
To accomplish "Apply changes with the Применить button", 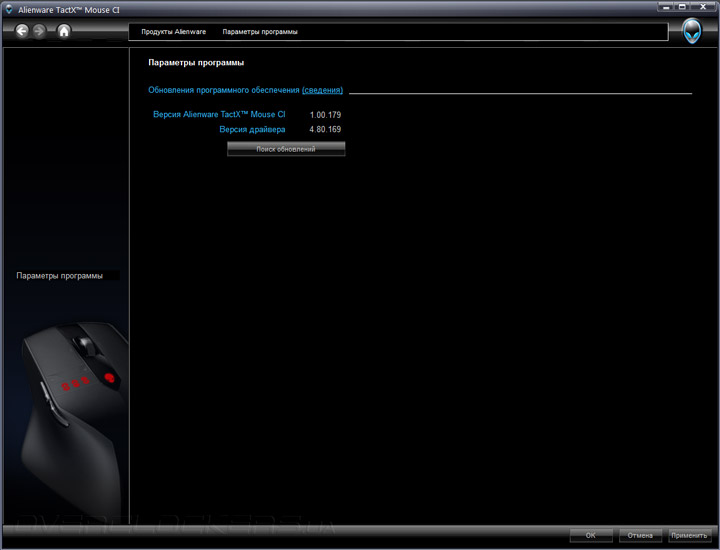I will (x=689, y=535).
